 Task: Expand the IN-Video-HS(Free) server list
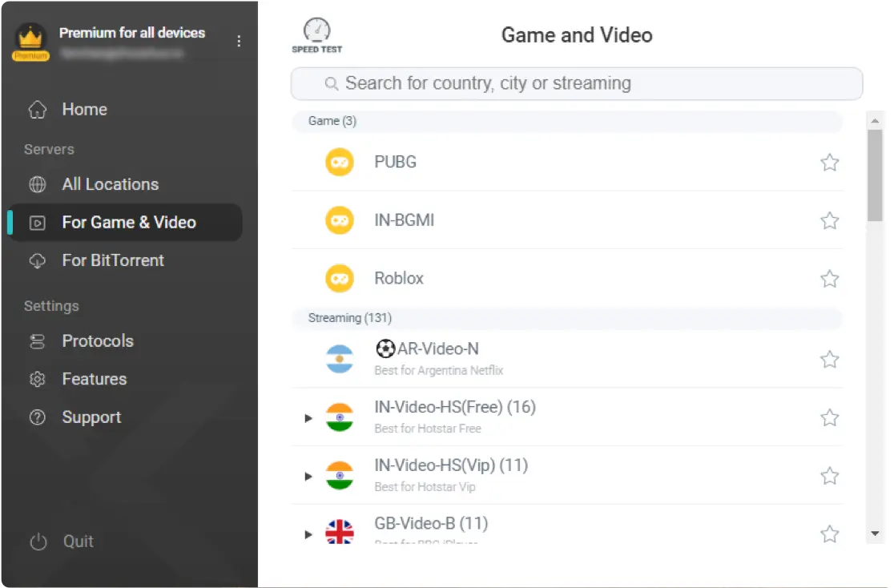tap(308, 418)
